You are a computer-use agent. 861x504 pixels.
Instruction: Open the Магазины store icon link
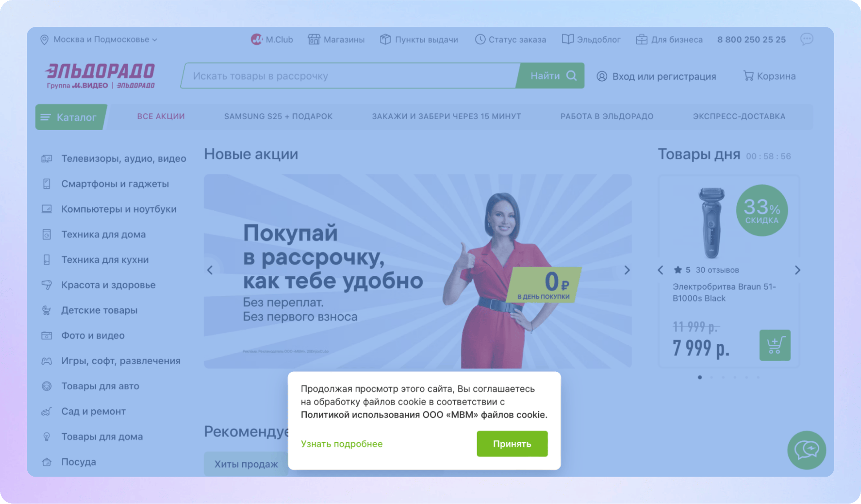(314, 39)
